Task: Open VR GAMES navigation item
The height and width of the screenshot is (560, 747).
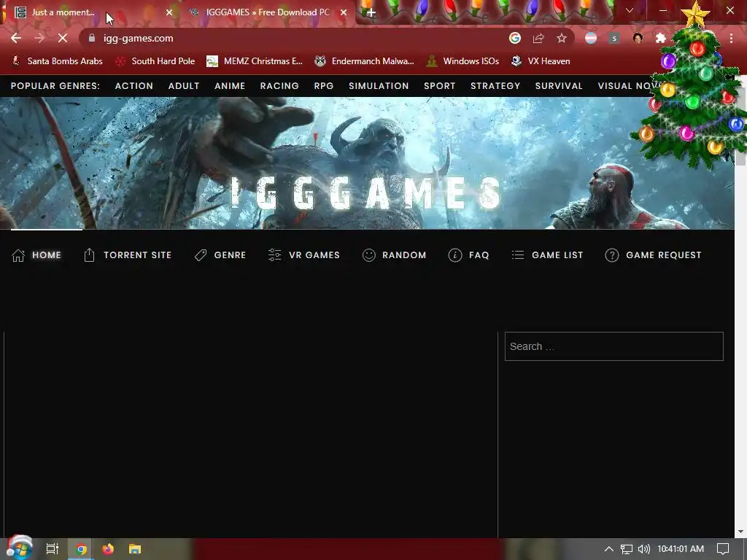Action: [304, 255]
